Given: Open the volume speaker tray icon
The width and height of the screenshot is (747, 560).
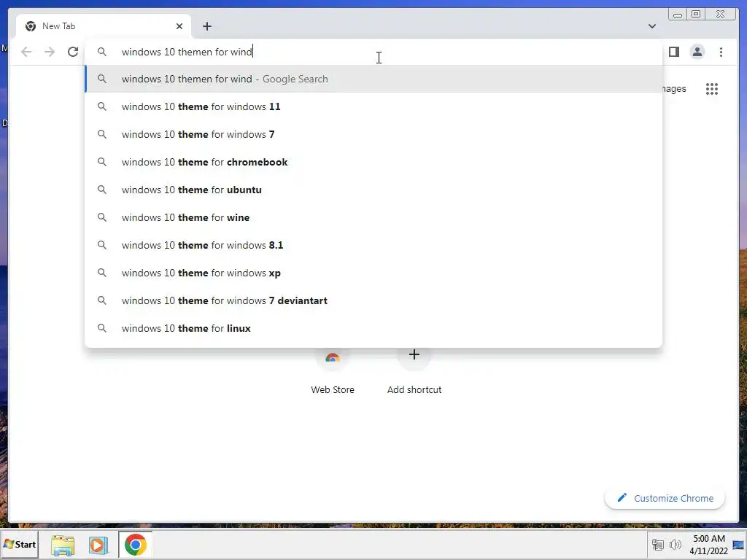Looking at the screenshot, I should coord(675,545).
